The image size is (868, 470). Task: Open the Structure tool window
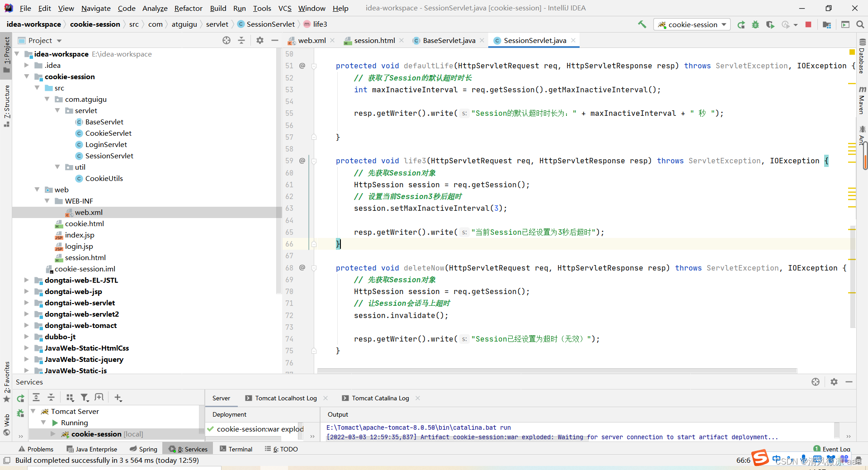point(7,106)
